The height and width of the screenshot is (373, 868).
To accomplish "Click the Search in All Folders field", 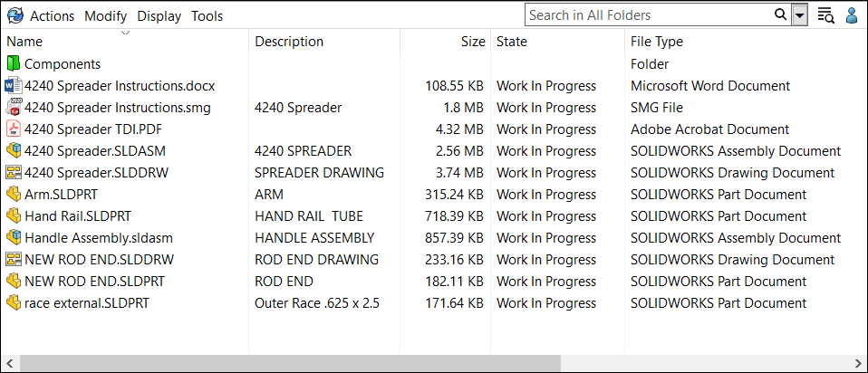I will [648, 15].
